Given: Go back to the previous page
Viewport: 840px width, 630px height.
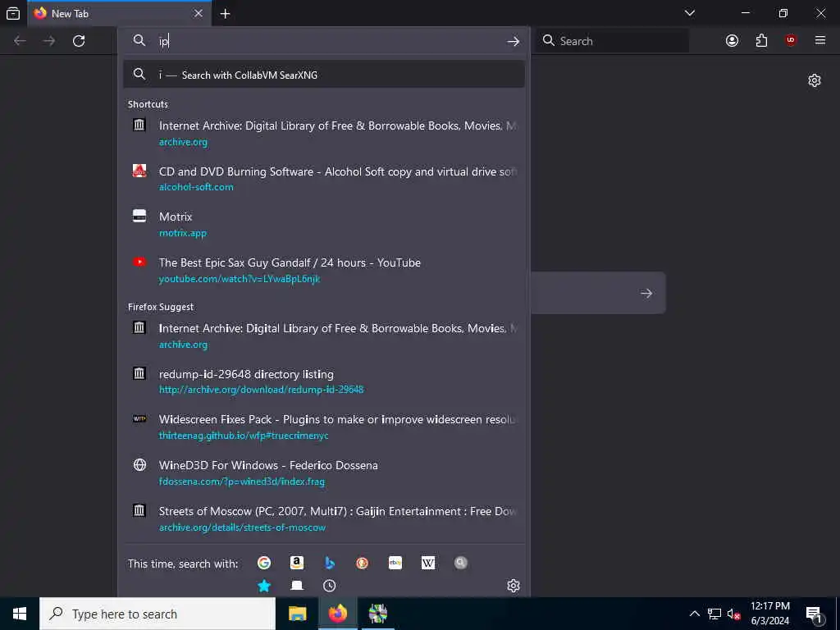Looking at the screenshot, I should 20,41.
